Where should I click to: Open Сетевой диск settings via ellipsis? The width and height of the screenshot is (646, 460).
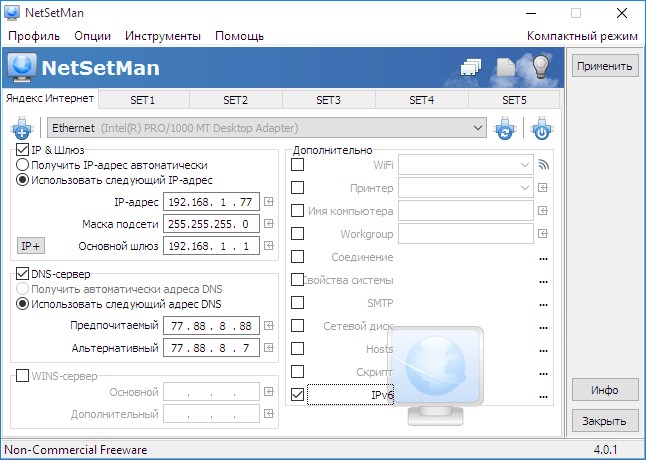coord(543,328)
